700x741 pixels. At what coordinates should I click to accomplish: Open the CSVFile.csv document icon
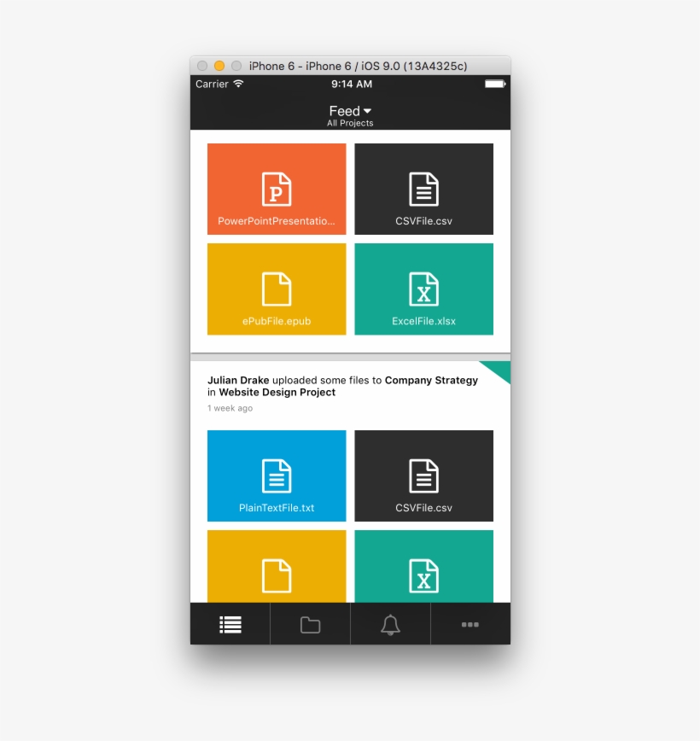423,188
